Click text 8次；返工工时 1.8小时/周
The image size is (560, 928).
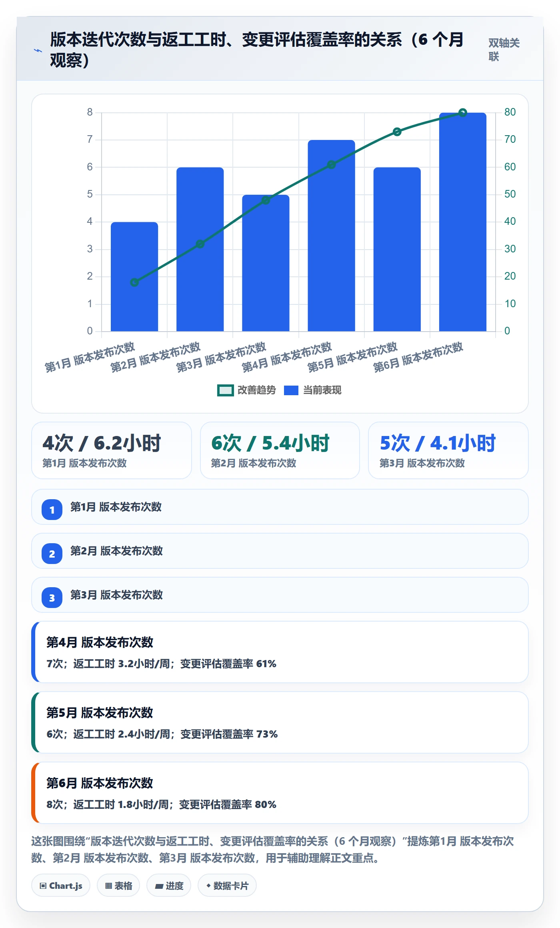coord(108,805)
